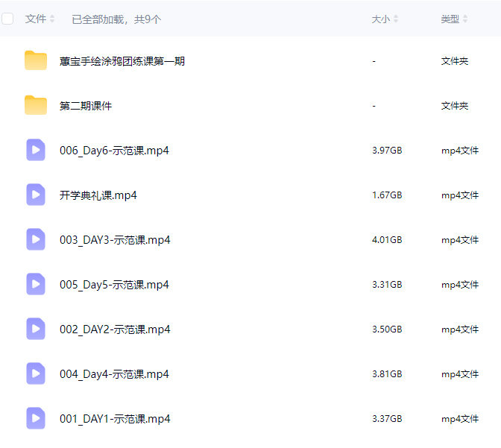Viewport: 501px width, 448px height.
Task: Open the file name 001_DAY1-示范课.mp4
Action: [x=115, y=419]
